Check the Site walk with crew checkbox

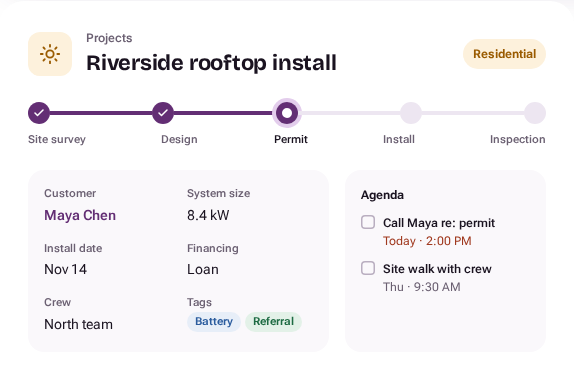click(x=368, y=268)
